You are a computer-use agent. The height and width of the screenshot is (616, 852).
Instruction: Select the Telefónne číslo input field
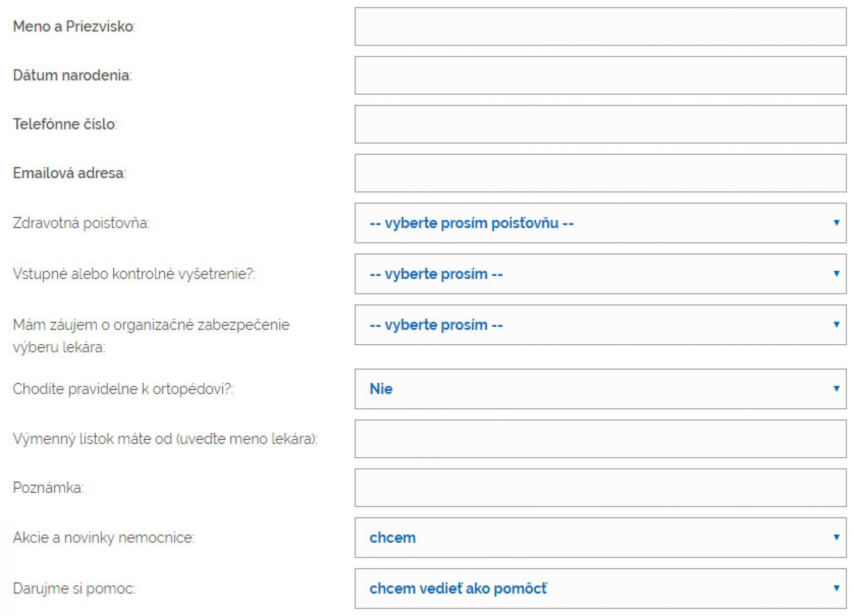click(600, 124)
